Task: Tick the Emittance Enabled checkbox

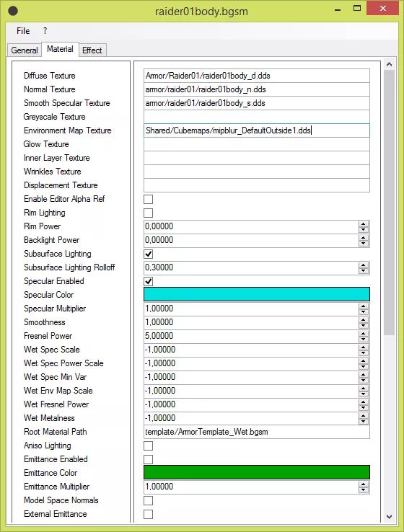Action: pyautogui.click(x=149, y=459)
